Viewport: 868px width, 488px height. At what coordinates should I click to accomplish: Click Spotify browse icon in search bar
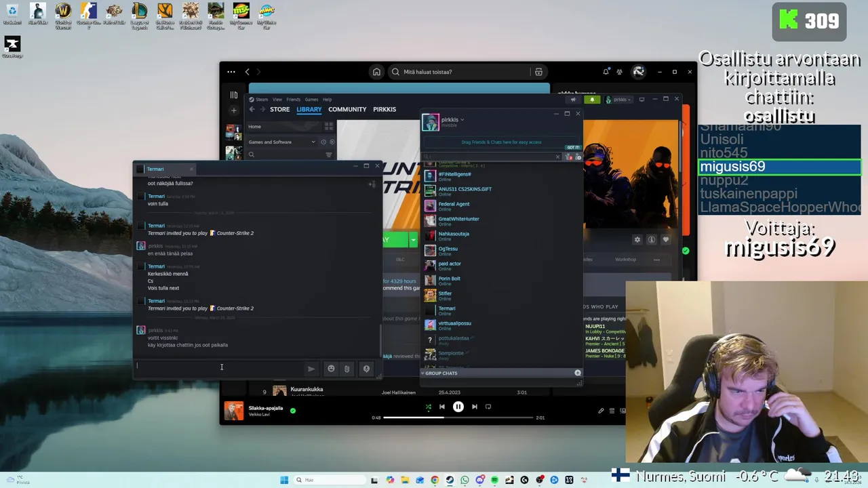pyautogui.click(x=538, y=72)
